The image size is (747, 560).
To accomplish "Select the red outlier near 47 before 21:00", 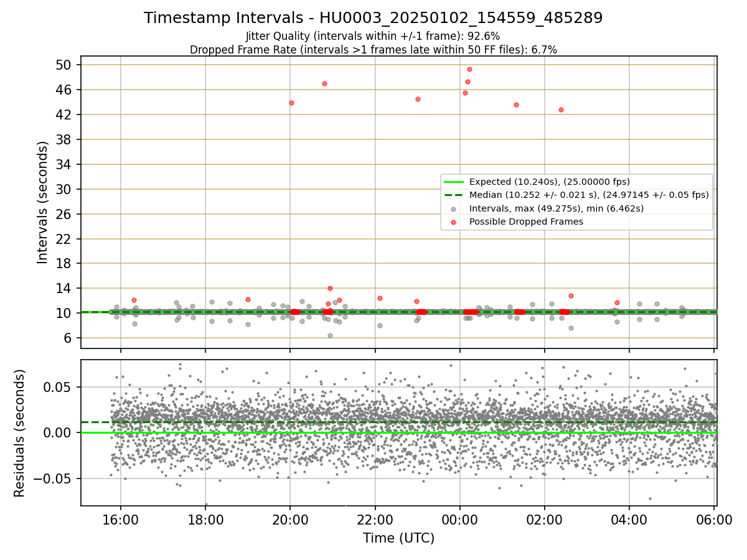I will [x=324, y=83].
